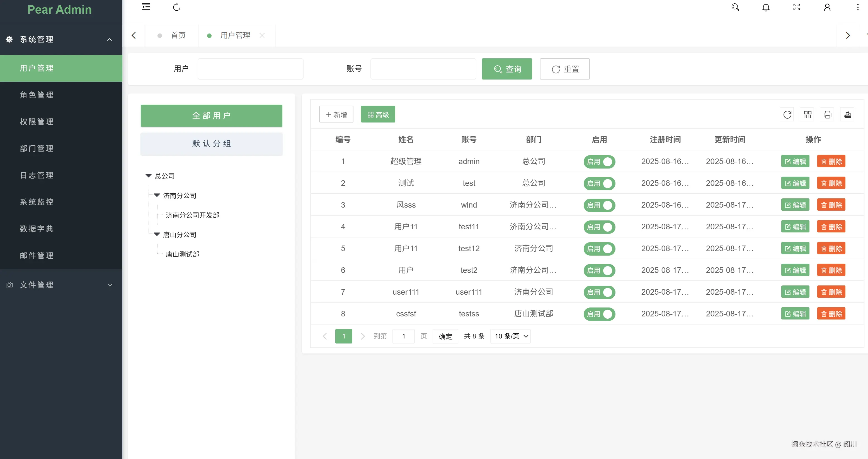The width and height of the screenshot is (868, 459).
Task: Open the notifications bell
Action: point(766,7)
